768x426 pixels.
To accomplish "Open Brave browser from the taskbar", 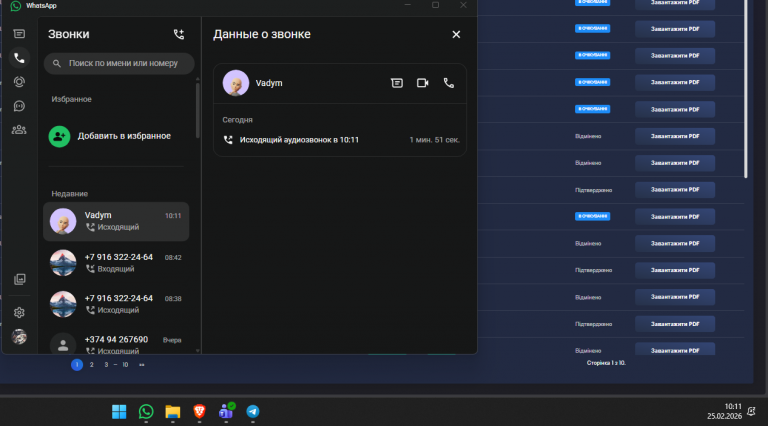I will coord(199,412).
